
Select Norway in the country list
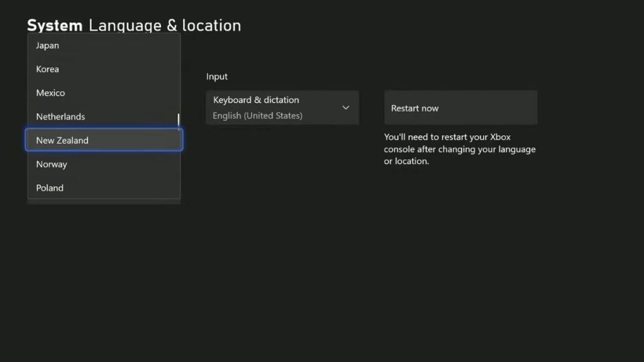51,164
